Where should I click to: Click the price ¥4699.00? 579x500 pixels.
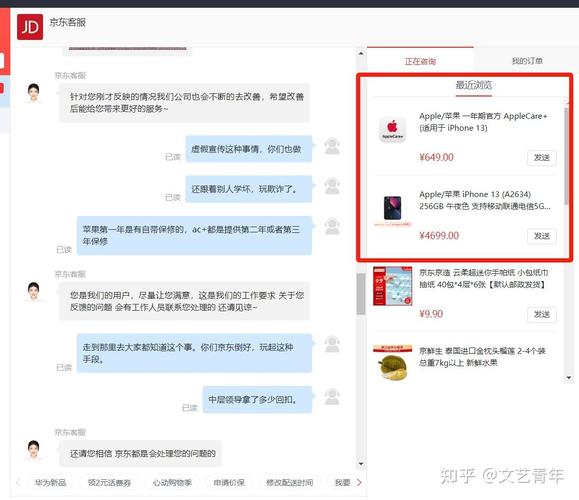439,236
